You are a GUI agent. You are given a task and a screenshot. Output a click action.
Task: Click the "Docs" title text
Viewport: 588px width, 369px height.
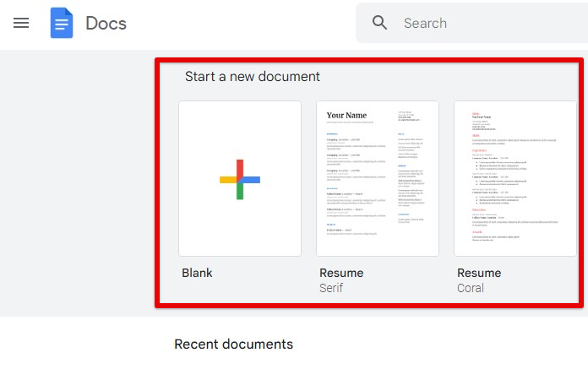(106, 24)
